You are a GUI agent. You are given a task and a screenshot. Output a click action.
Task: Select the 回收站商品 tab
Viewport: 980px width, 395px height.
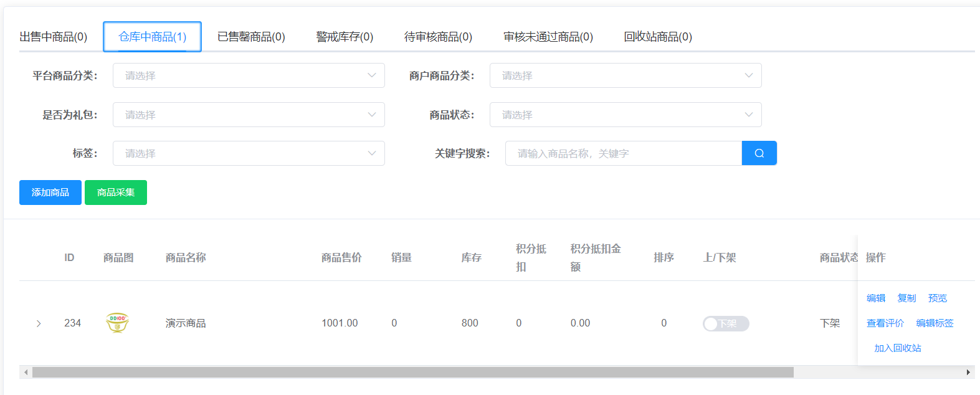[x=658, y=37]
